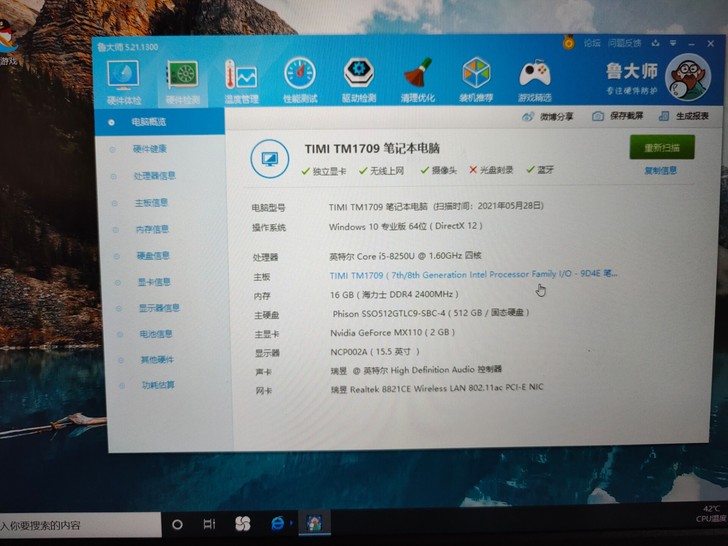Open the main menu dropdown arrow in title bar
The image size is (728, 546).
point(673,43)
